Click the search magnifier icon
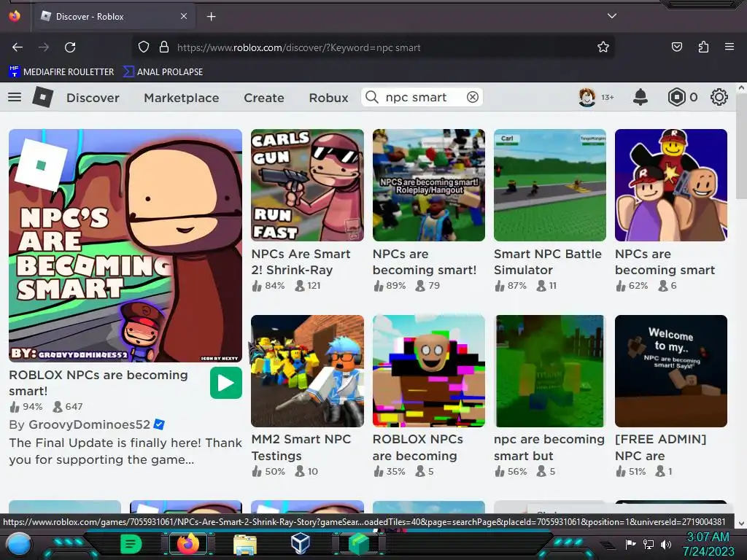The image size is (747, 560). 371,97
